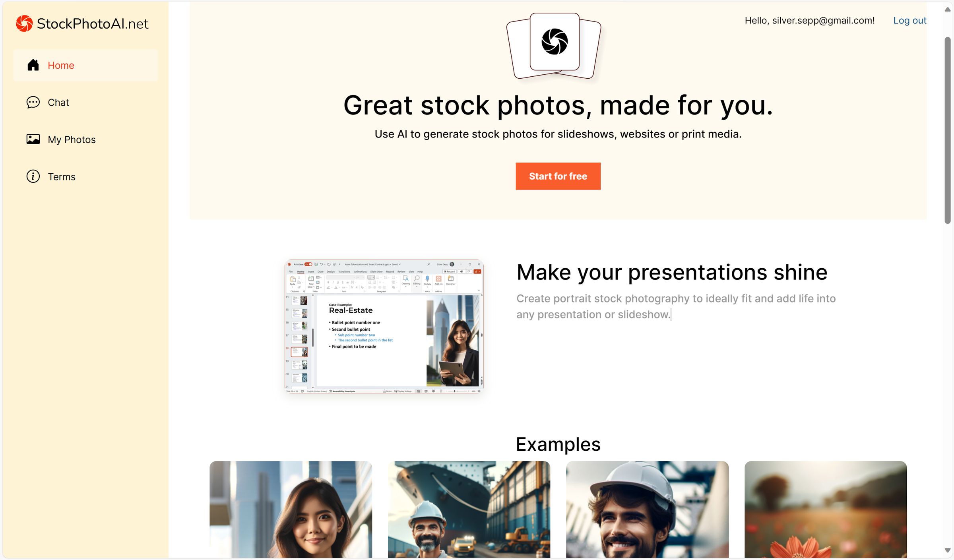Screen dimensions: 954x560
Task: Click the construction worker example thumbnail
Action: 469,510
